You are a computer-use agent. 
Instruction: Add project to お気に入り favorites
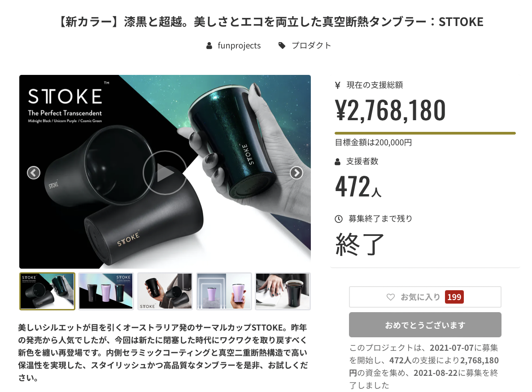coord(425,297)
